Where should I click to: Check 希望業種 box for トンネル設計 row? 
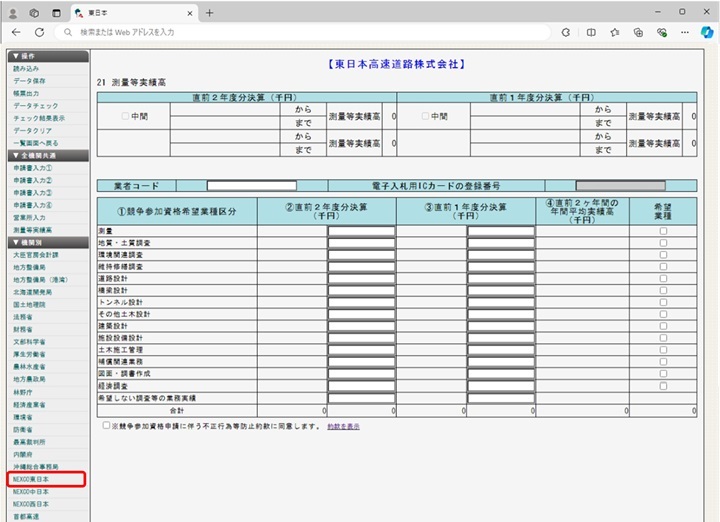tap(663, 302)
